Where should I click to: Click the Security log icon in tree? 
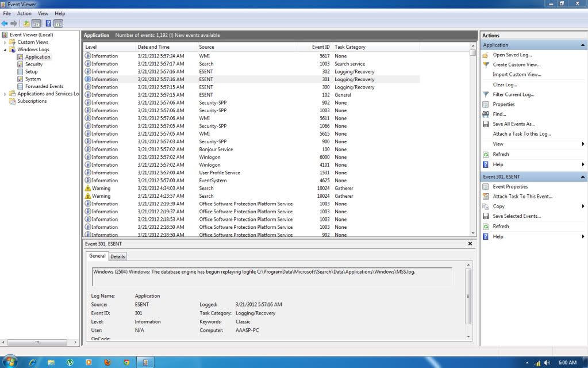(20, 64)
